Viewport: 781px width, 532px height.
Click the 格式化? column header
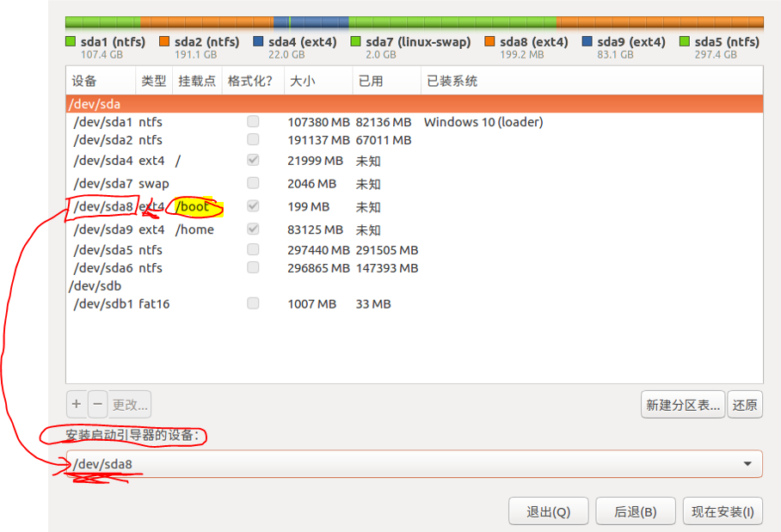click(x=253, y=81)
